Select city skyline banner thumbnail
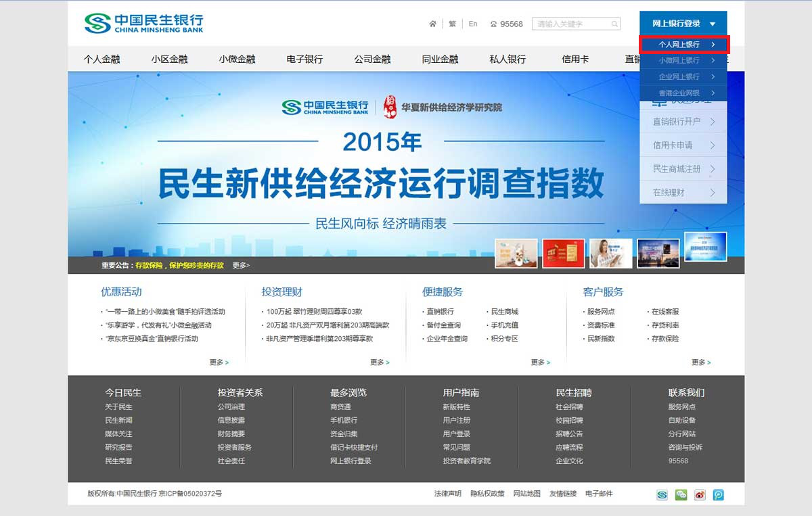The height and width of the screenshot is (516, 812). [x=658, y=253]
